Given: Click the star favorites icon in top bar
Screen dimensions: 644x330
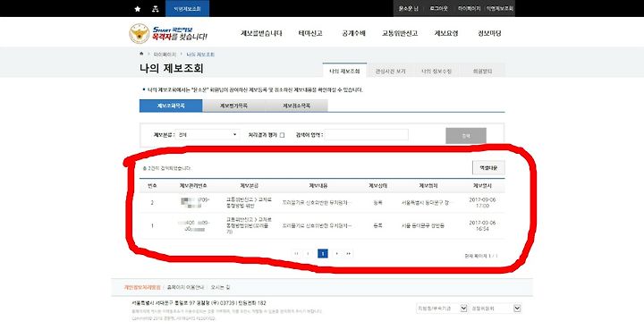Looking at the screenshot, I should (x=137, y=9).
